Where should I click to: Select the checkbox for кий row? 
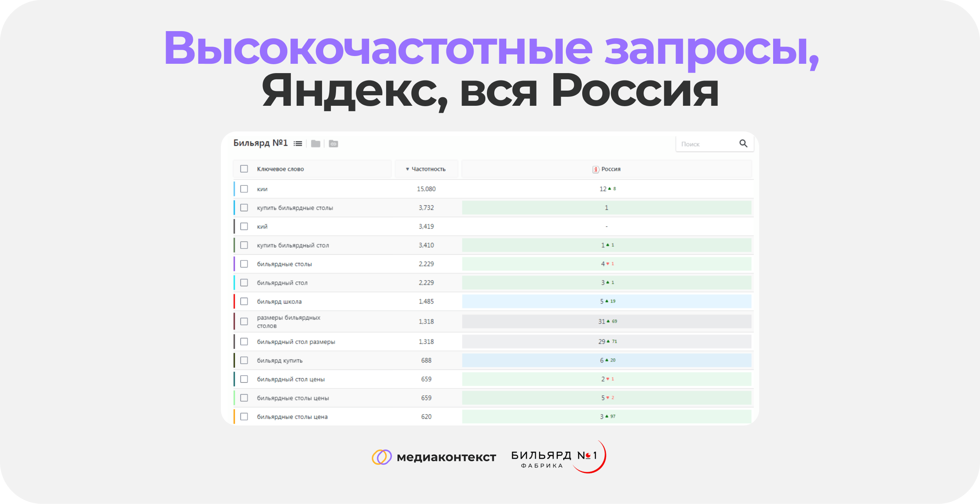point(244,226)
